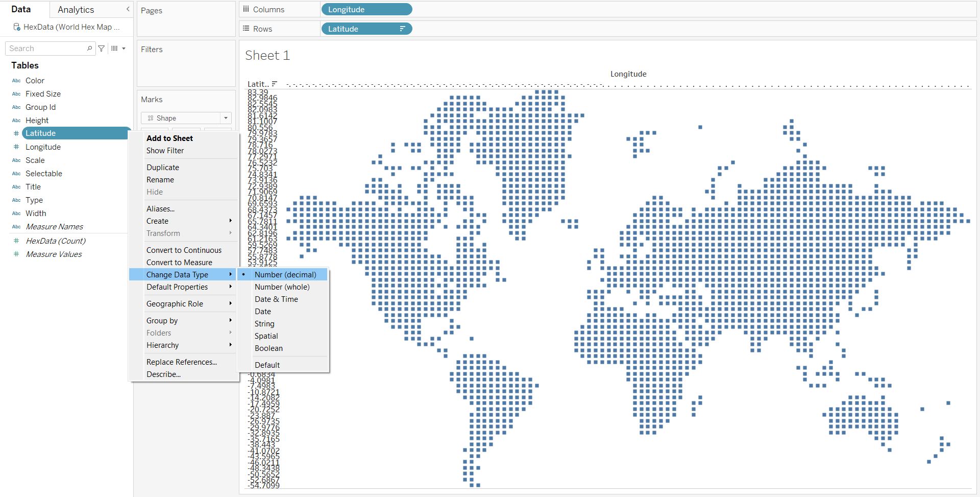
Task: Select the Longitude field in Tables
Action: point(43,147)
